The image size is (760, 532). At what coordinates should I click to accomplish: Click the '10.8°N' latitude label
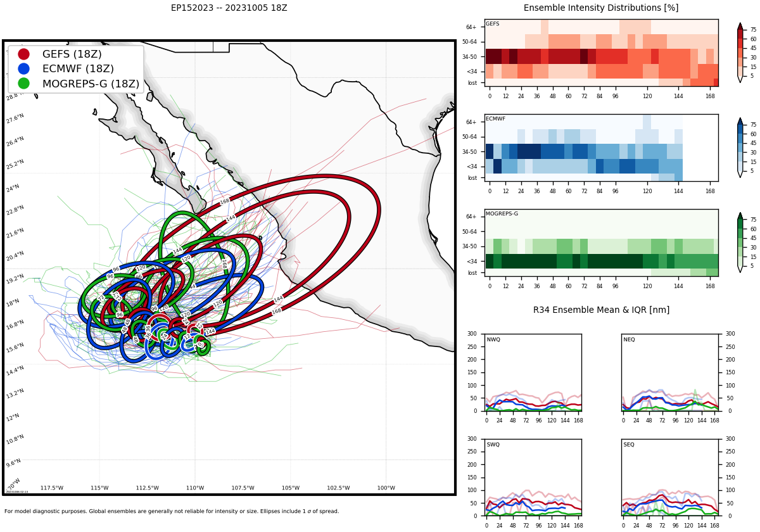point(15,440)
